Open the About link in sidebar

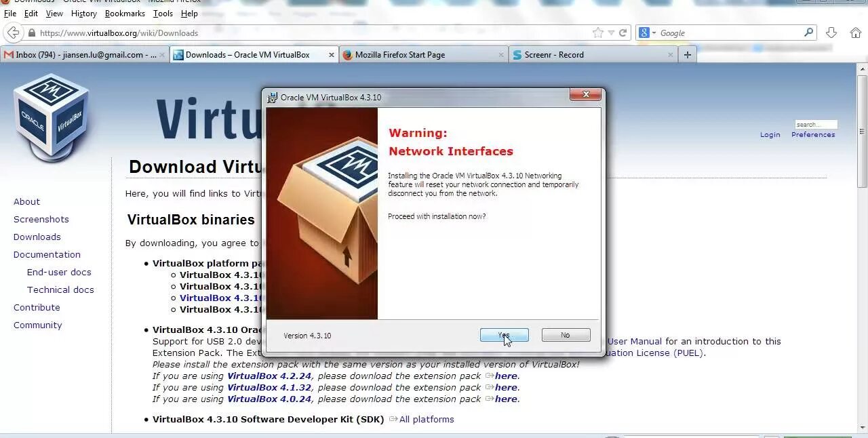click(26, 201)
